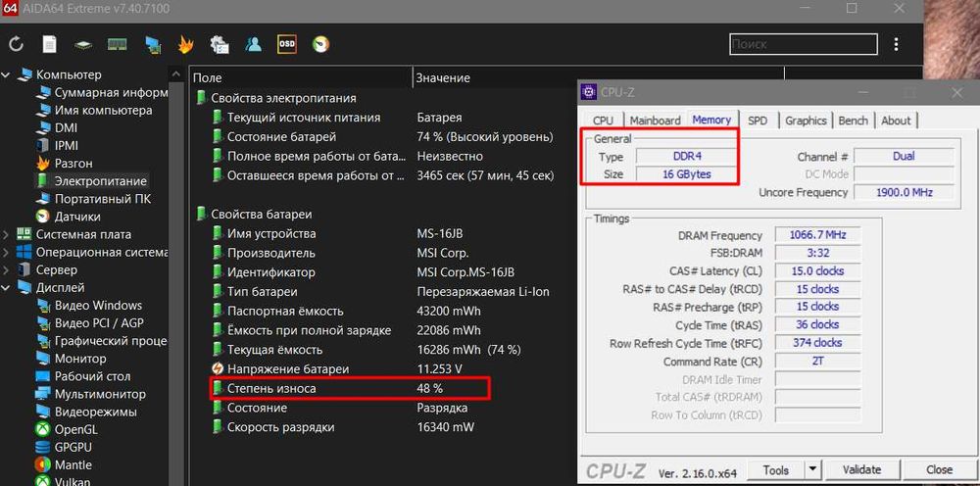Open the About tab in CPU-Z
Screen dimensions: 980x486
click(896, 121)
